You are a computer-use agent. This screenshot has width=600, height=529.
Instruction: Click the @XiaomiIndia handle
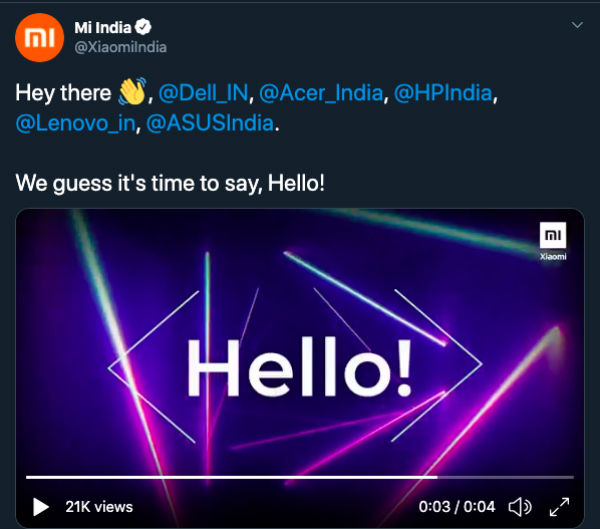click(121, 47)
